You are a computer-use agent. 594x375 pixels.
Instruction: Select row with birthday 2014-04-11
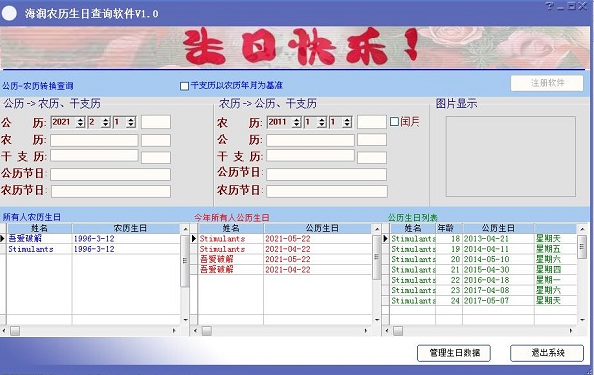pos(483,249)
